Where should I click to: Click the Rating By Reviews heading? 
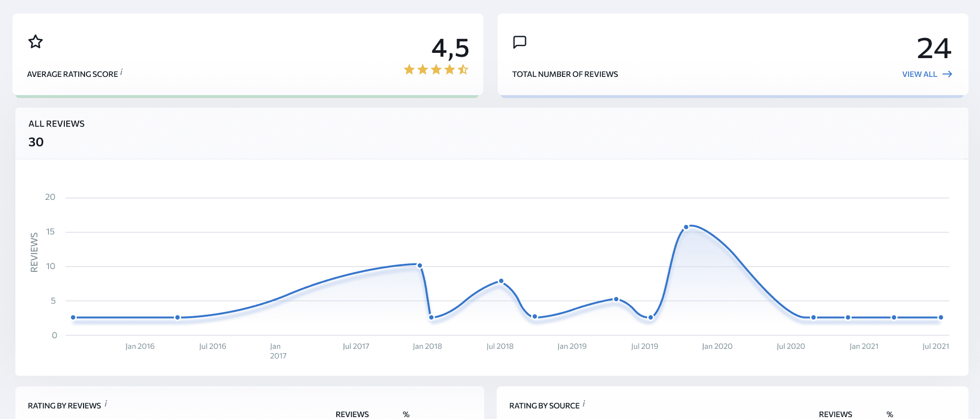click(x=64, y=406)
